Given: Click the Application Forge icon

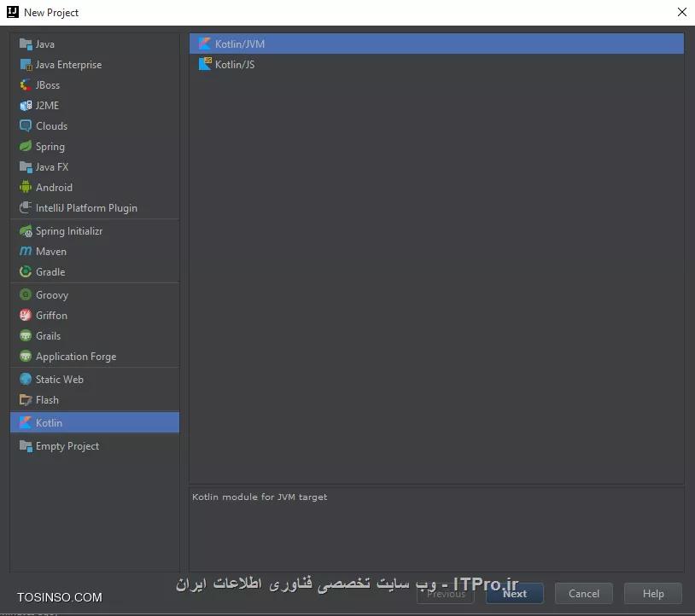Looking at the screenshot, I should tap(26, 356).
